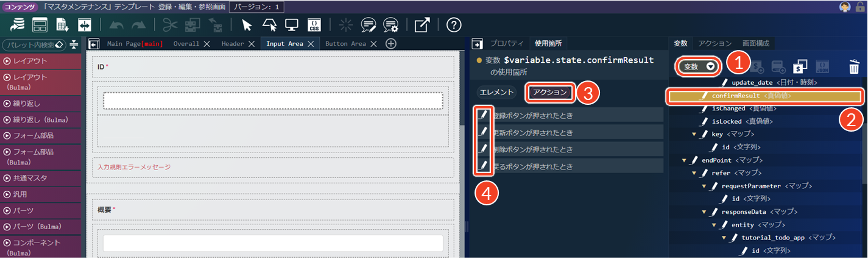Viewport: 868px width, 259px height.
Task: Toggle the アクション filter pill
Action: tap(550, 93)
